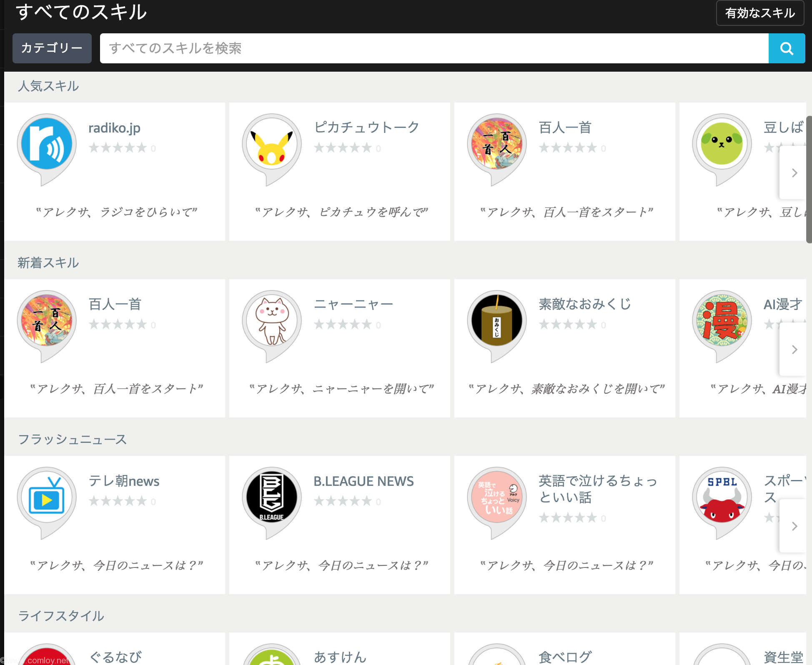Click the phrase アレクサ、ピカチュウを呼んで

pos(341,212)
